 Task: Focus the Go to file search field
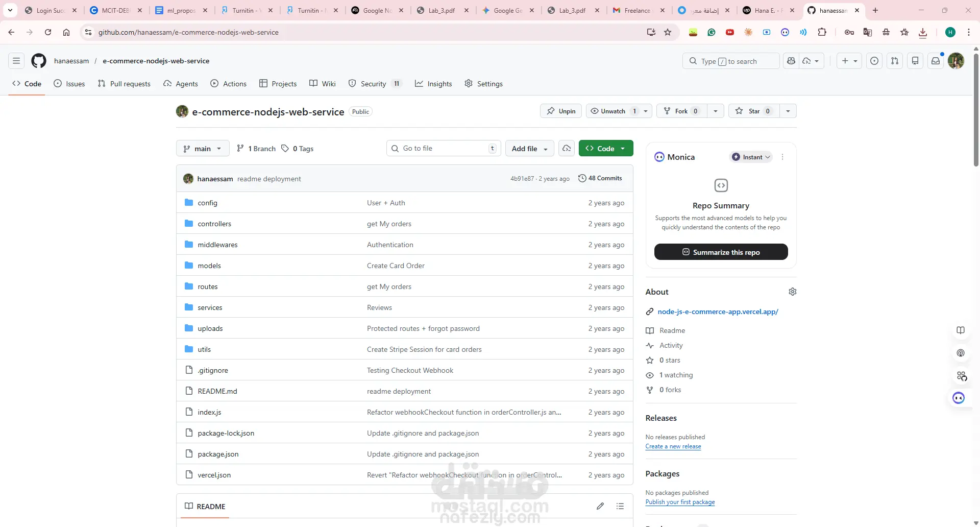pos(444,148)
